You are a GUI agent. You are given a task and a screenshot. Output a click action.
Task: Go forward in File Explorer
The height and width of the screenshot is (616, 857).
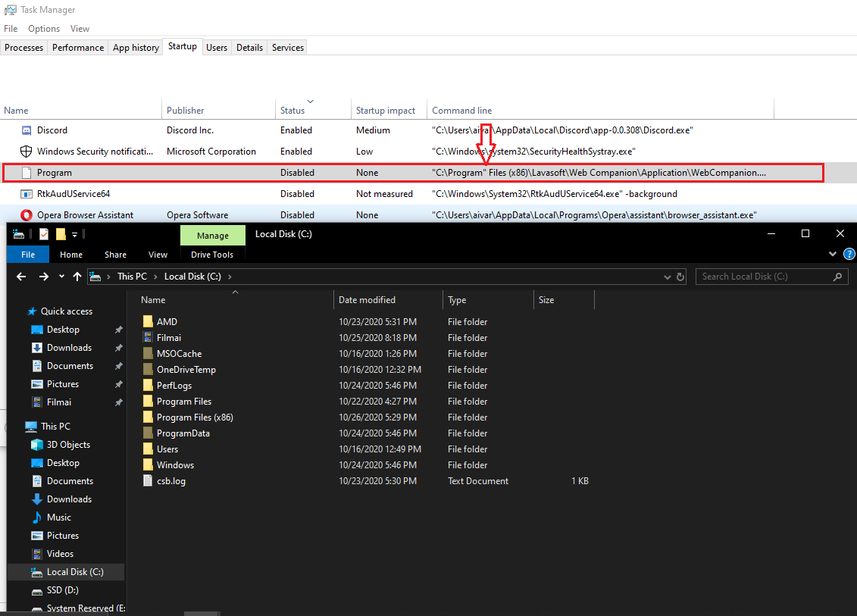pos(44,277)
